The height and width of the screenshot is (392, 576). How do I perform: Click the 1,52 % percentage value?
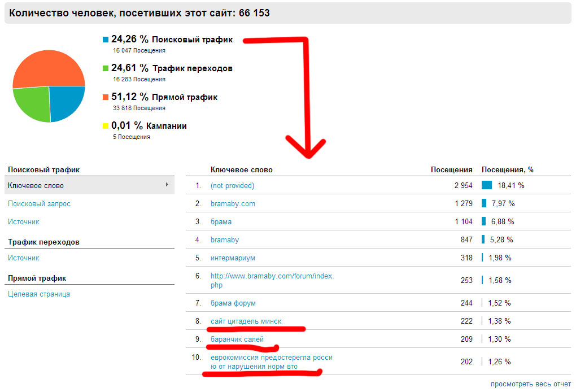click(x=499, y=303)
